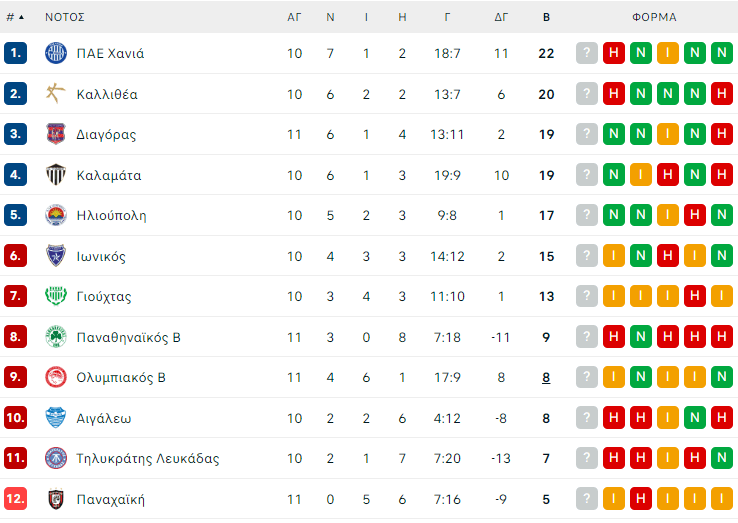Image resolution: width=738 pixels, height=523 pixels.
Task: Sort standings by the ΑΓ column header
Action: 294,17
